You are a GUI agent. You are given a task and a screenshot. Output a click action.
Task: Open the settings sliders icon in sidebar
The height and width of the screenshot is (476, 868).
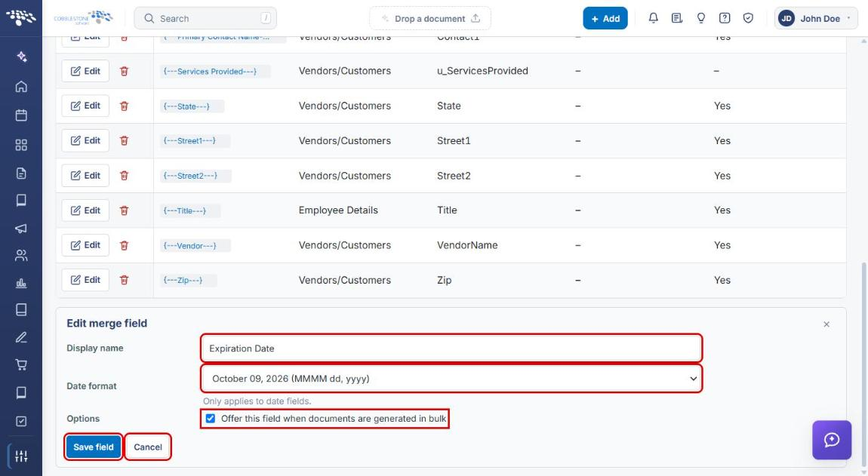tap(21, 456)
